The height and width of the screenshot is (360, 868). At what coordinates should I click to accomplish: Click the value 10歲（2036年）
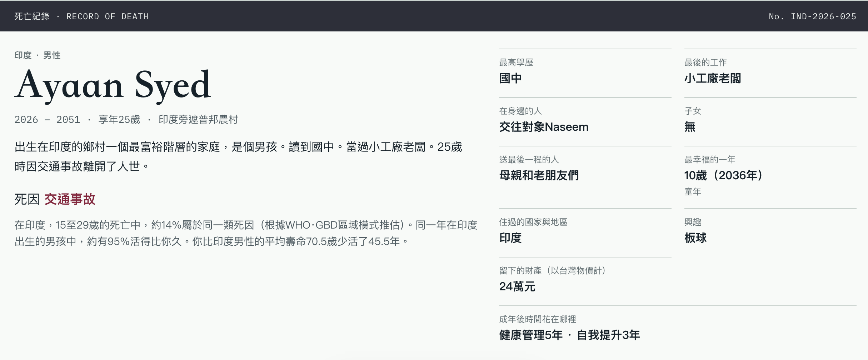[x=724, y=175]
